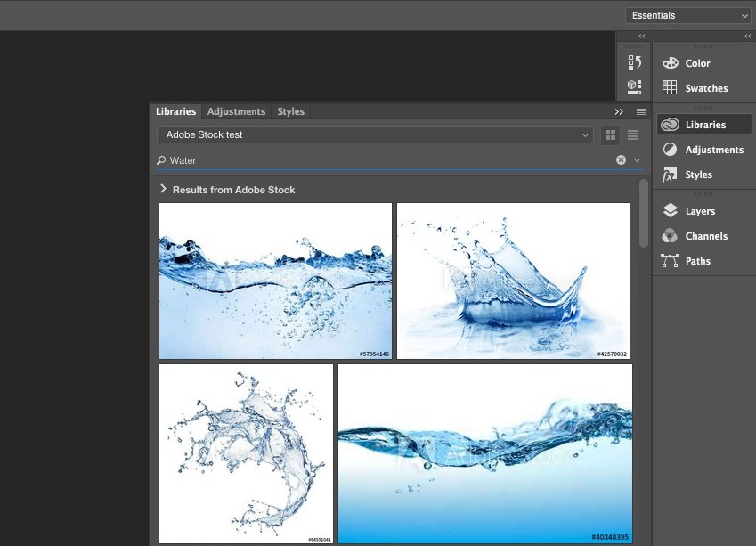
Task: Switch to the Styles tab
Action: pyautogui.click(x=290, y=111)
